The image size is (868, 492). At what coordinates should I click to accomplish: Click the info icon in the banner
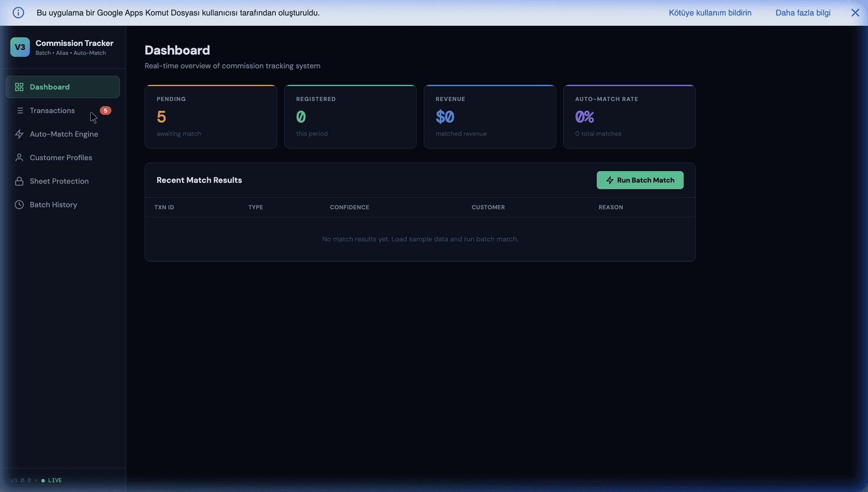click(x=18, y=12)
